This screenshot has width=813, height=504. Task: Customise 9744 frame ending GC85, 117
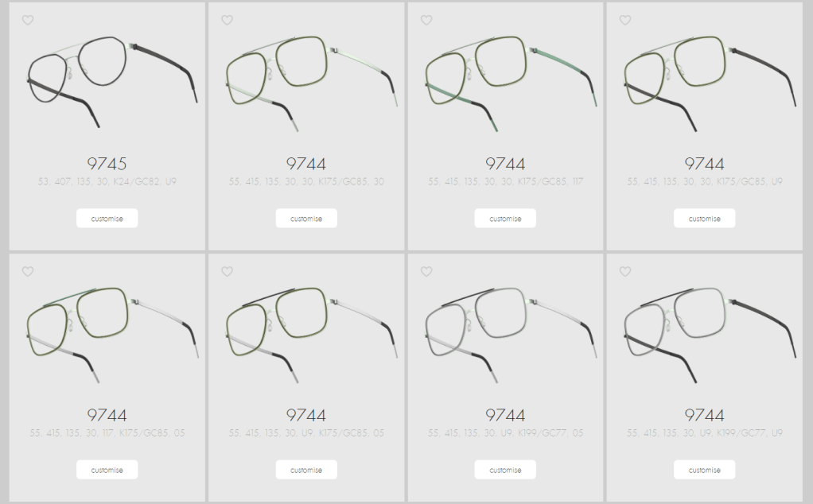point(505,218)
